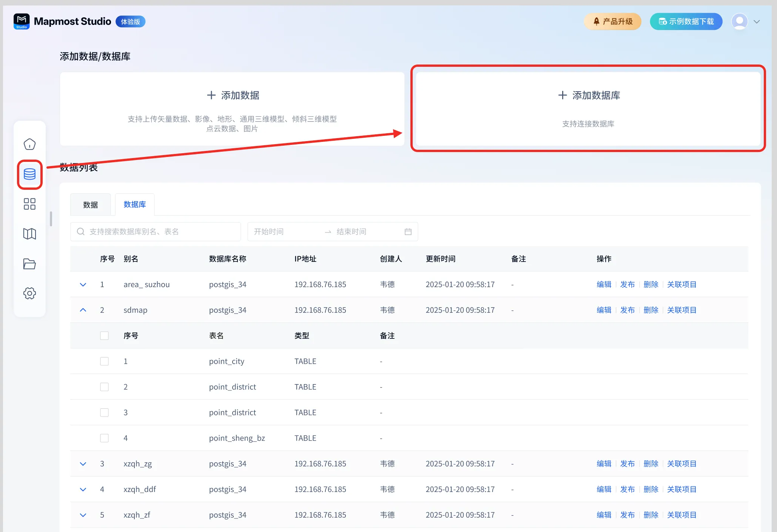The image size is (777, 532).
Task: Click 编辑 link for area_ suzhou row
Action: 604,284
